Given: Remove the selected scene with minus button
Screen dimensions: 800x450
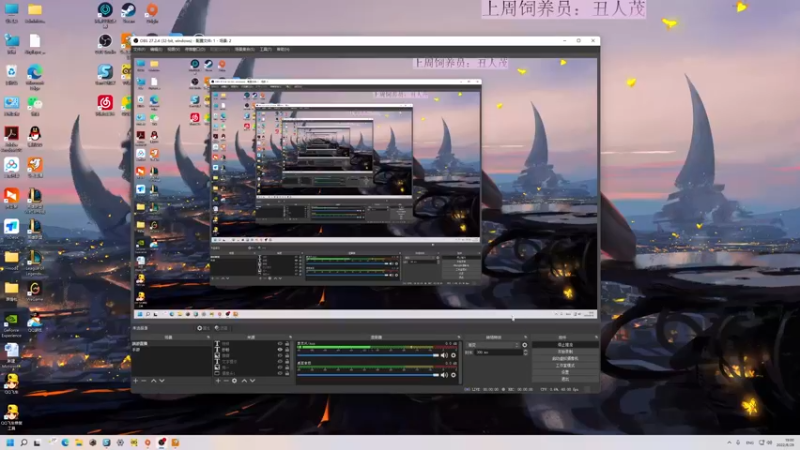Looking at the screenshot, I should tap(143, 381).
